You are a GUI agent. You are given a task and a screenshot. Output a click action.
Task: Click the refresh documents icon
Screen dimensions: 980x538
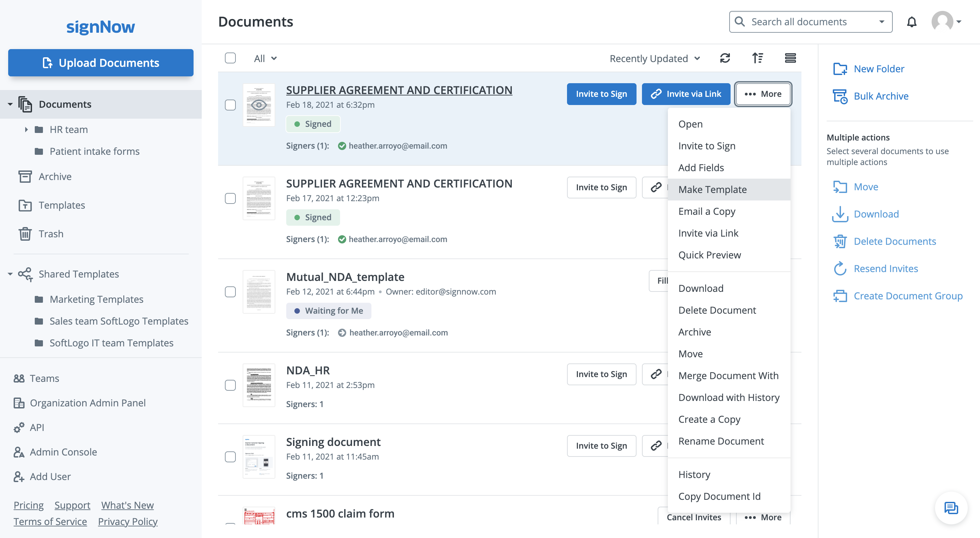tap(725, 58)
